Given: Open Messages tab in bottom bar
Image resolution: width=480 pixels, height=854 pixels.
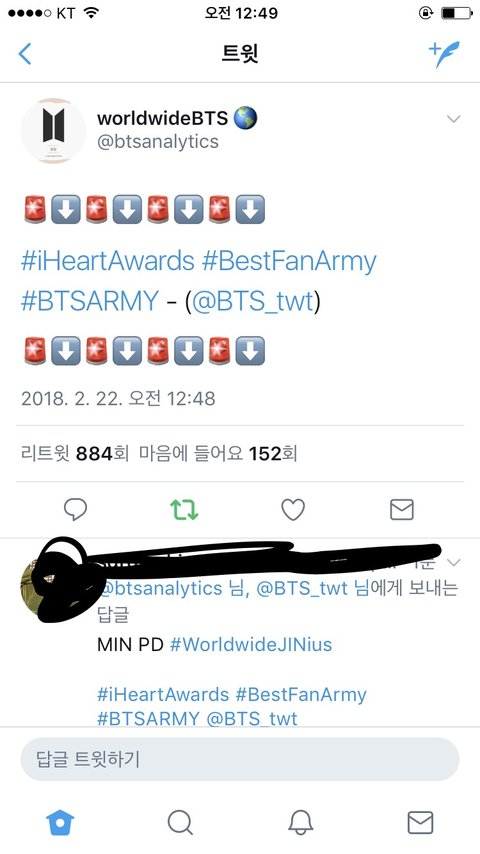Looking at the screenshot, I should (x=421, y=822).
